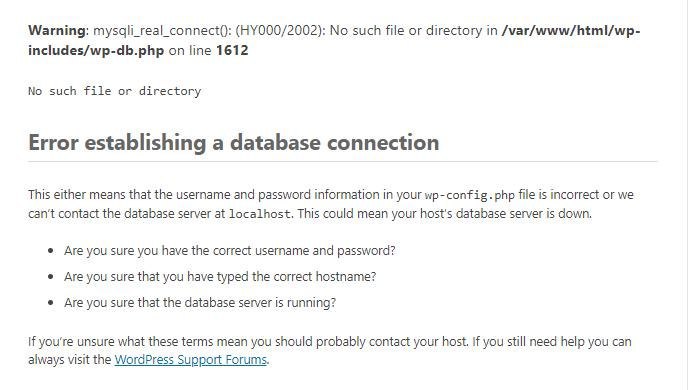Screen dimensions: 688x390
Task: Click the bold "Warning" label
Action: (57, 31)
